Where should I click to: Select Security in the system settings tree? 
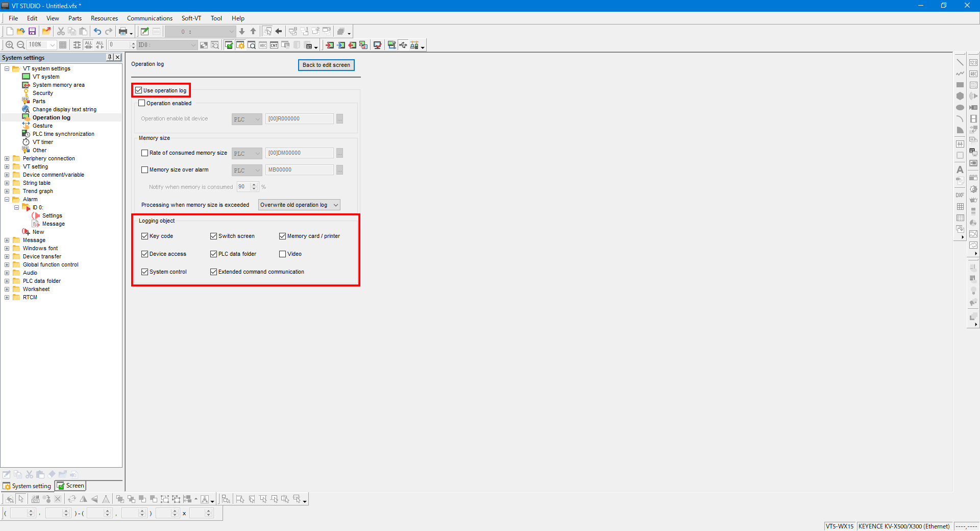(x=42, y=93)
